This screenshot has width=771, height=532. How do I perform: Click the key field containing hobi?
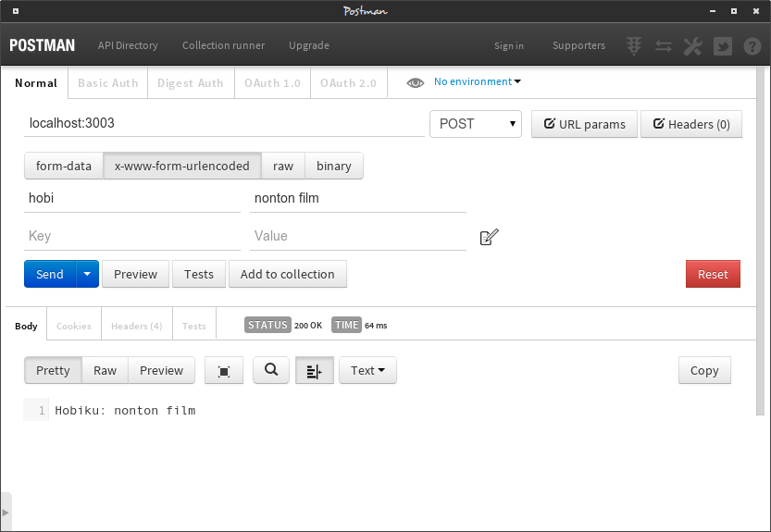coord(132,198)
